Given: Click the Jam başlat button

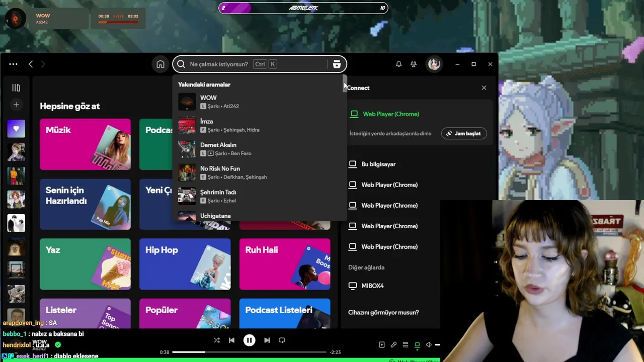Looking at the screenshot, I should [x=464, y=133].
